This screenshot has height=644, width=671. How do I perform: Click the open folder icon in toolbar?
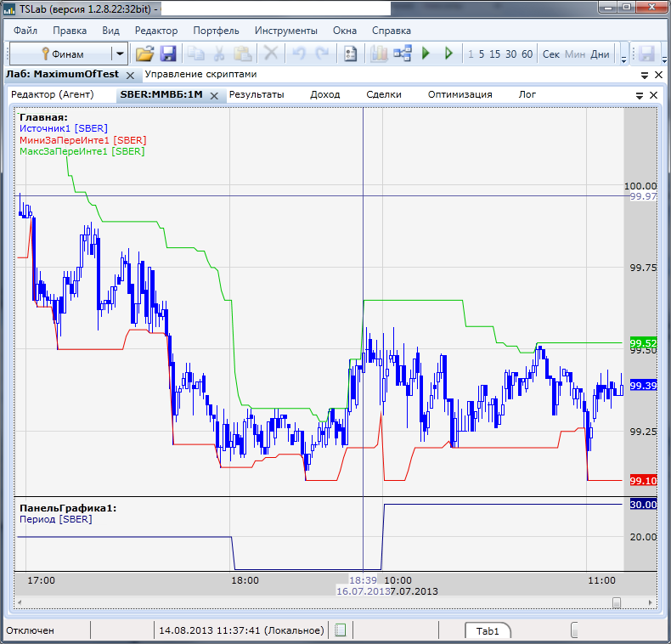[x=144, y=54]
